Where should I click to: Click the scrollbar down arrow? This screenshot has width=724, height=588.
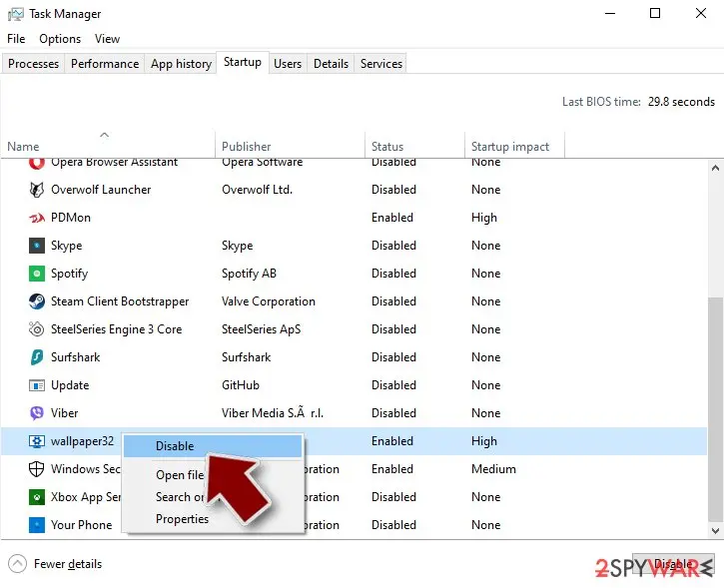[x=715, y=531]
